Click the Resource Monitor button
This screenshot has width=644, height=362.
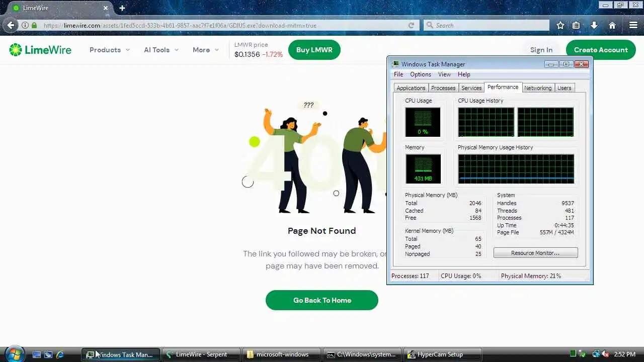535,253
